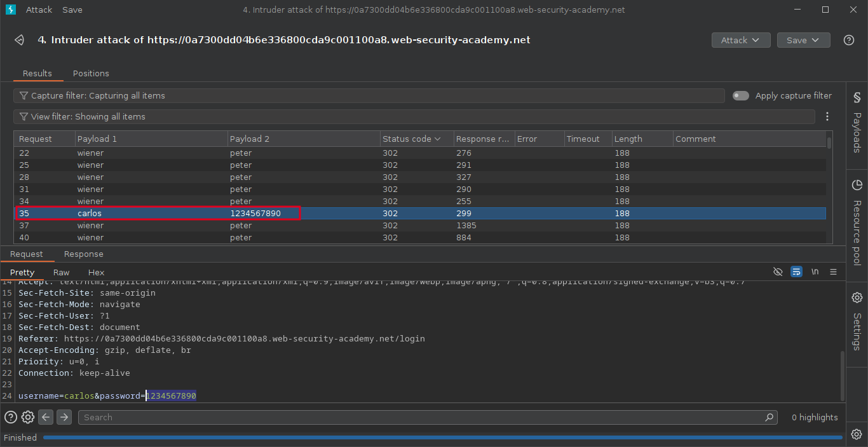Open the Payloads side panel
Screen dimensions: 868x447
pos(857,125)
